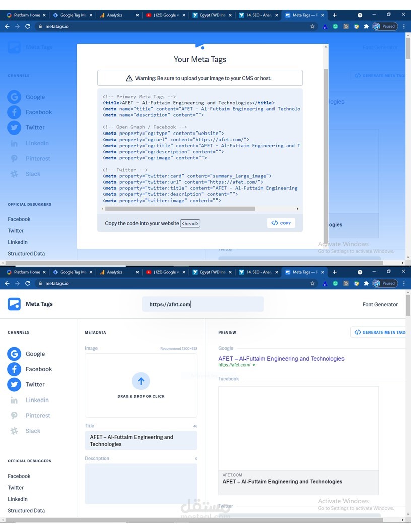Open a new tab in top window

pyautogui.click(x=335, y=15)
